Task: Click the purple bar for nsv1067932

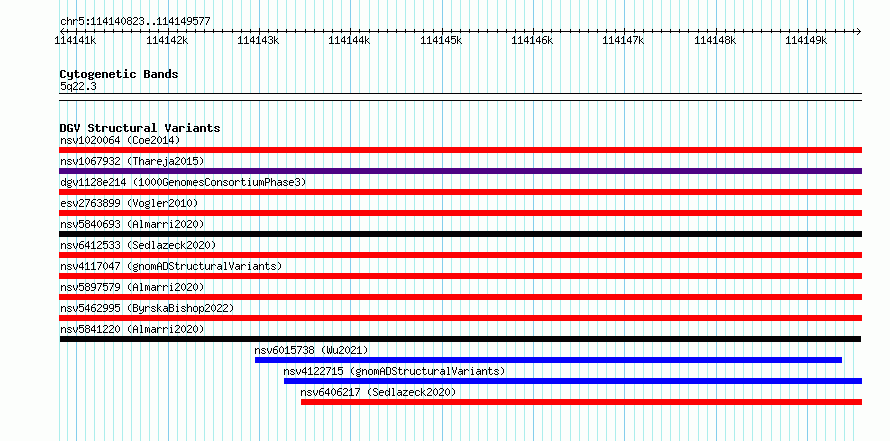Action: (x=460, y=171)
